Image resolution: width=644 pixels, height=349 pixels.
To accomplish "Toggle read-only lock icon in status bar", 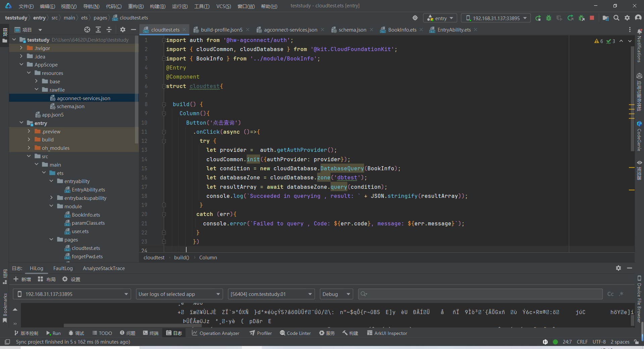I will (x=636, y=342).
